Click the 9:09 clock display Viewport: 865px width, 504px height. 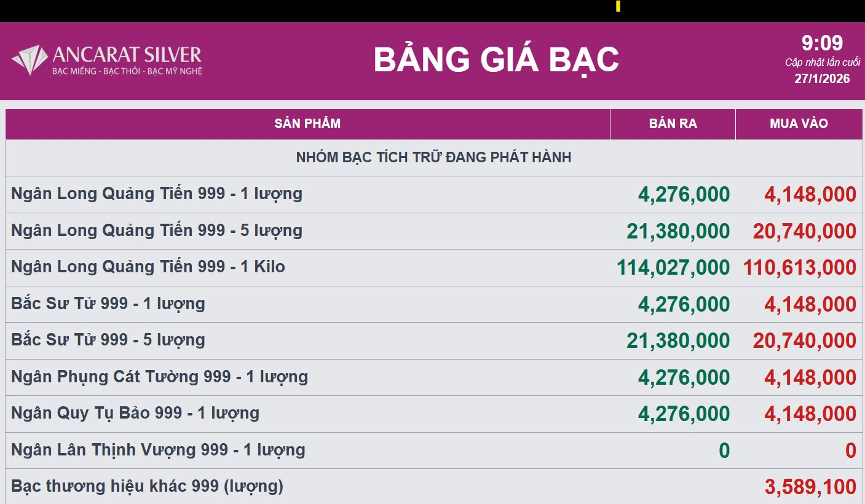click(x=822, y=43)
